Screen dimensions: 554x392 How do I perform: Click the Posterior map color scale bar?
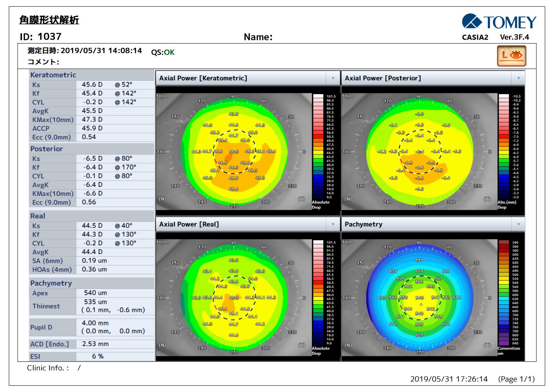pyautogui.click(x=503, y=147)
